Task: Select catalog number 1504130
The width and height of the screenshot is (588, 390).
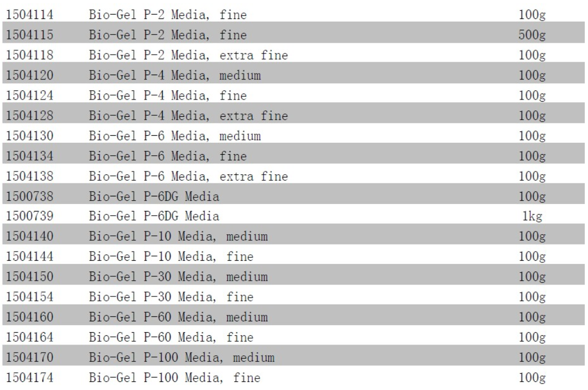Action: (x=30, y=136)
